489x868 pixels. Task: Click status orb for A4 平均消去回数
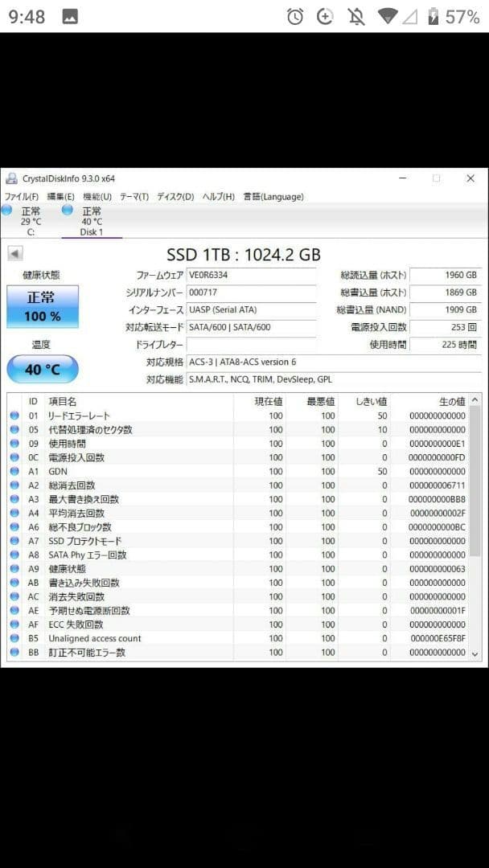pos(14,513)
